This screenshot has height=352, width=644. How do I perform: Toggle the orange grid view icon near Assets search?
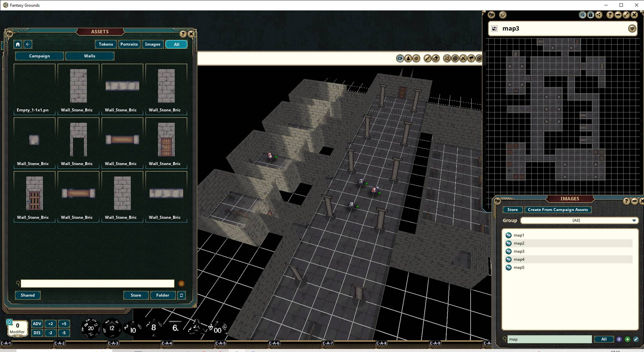(181, 284)
